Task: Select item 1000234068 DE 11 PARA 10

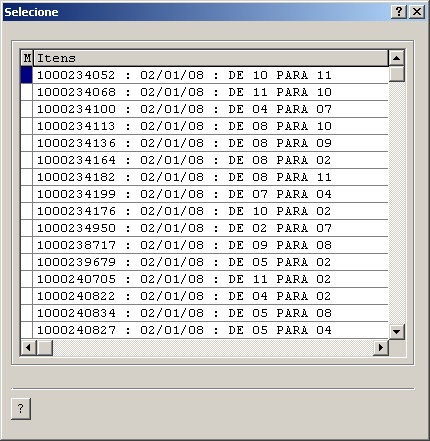Action: click(211, 92)
